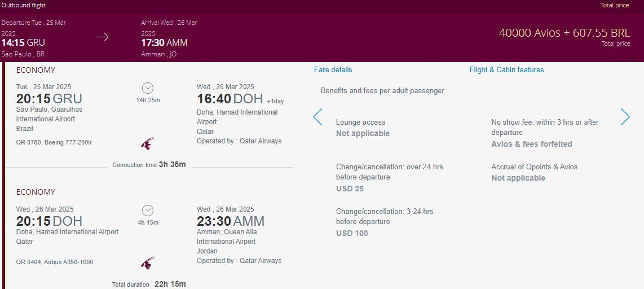Click the USD 25 change fee entry
Viewport: 644px width, 289px height.
click(350, 189)
